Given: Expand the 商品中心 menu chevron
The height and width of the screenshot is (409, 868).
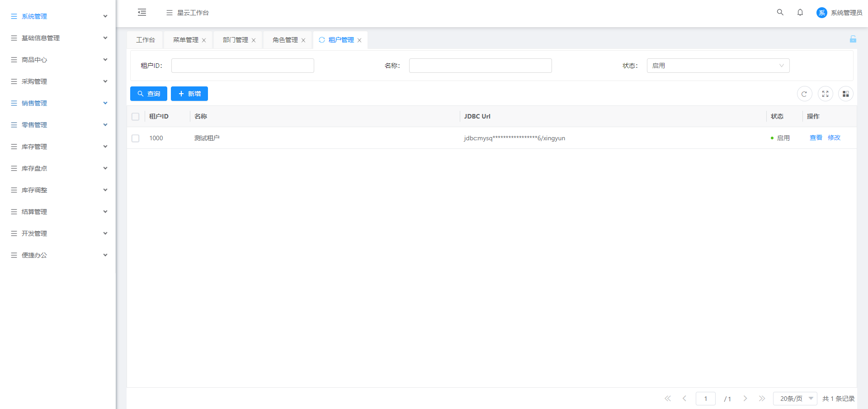Looking at the screenshot, I should 105,60.
